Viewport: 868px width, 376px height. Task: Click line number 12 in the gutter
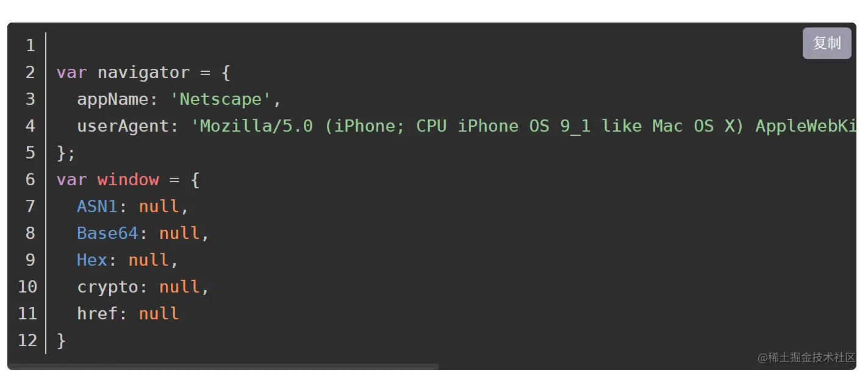coord(27,340)
